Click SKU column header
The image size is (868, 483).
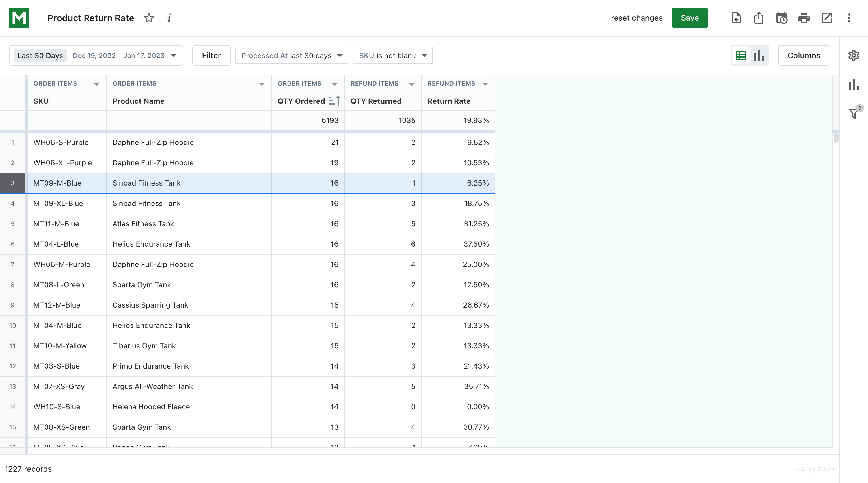[x=41, y=101]
